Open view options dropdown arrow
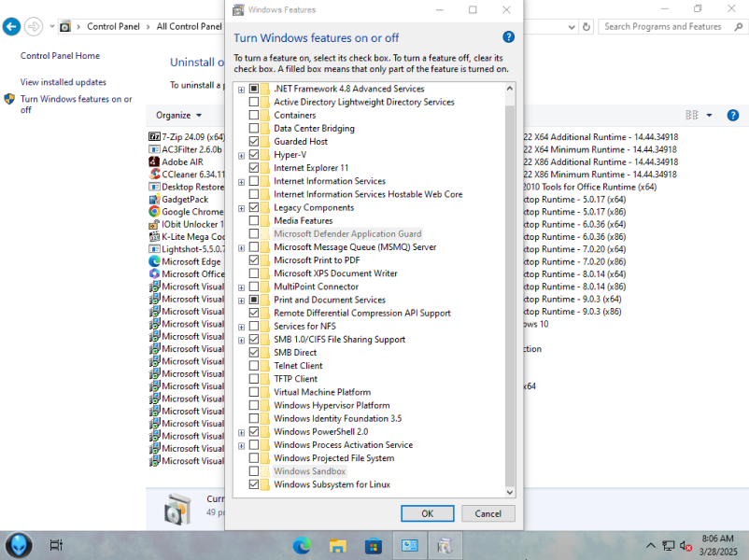 [x=710, y=115]
